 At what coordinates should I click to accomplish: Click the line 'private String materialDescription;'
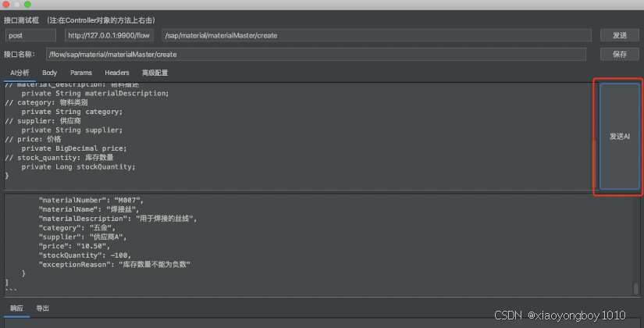pyautogui.click(x=95, y=94)
